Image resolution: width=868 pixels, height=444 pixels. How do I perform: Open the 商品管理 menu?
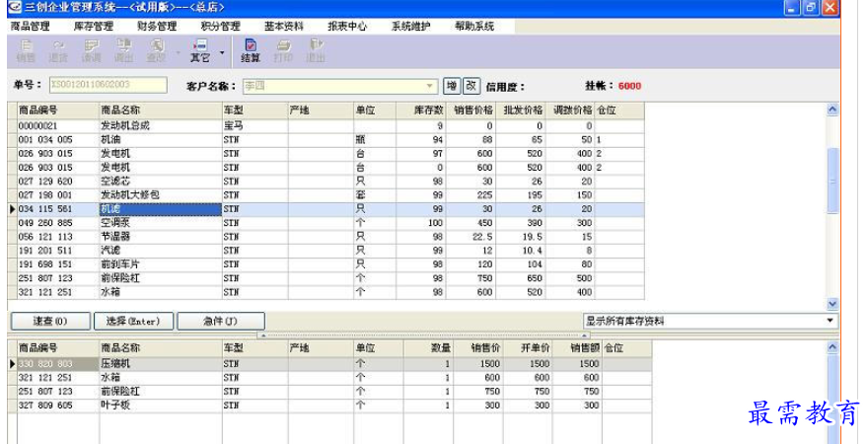pos(31,26)
